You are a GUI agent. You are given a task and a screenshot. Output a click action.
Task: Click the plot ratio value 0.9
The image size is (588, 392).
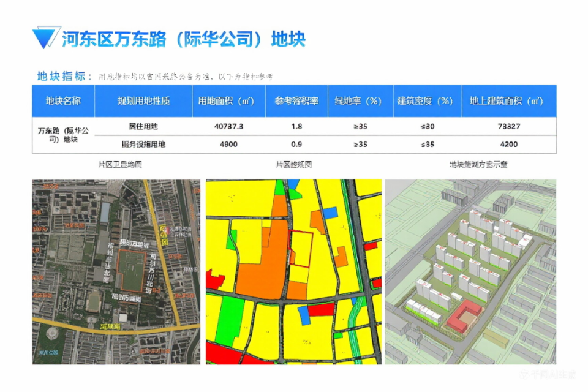tap(296, 145)
